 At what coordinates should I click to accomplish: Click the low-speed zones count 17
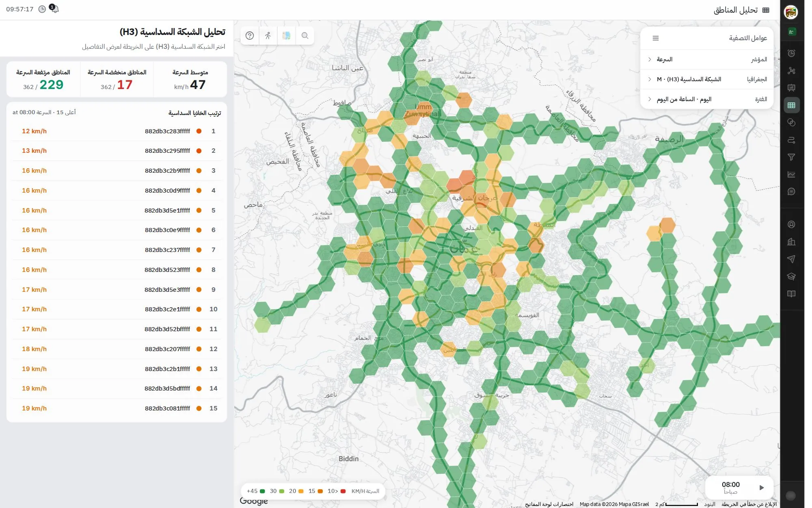(125, 85)
